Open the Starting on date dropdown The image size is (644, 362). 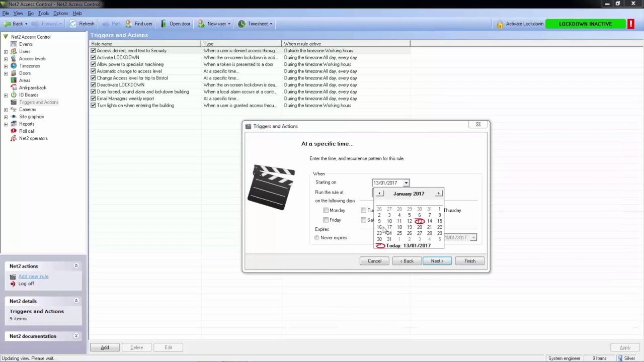pos(406,183)
